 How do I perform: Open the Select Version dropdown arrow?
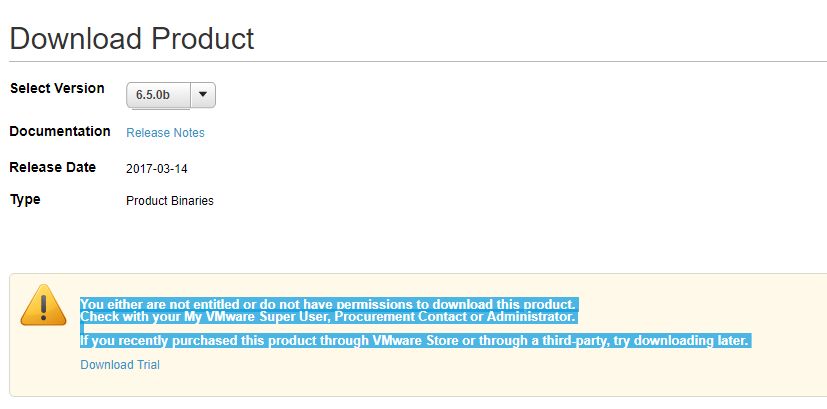click(203, 95)
